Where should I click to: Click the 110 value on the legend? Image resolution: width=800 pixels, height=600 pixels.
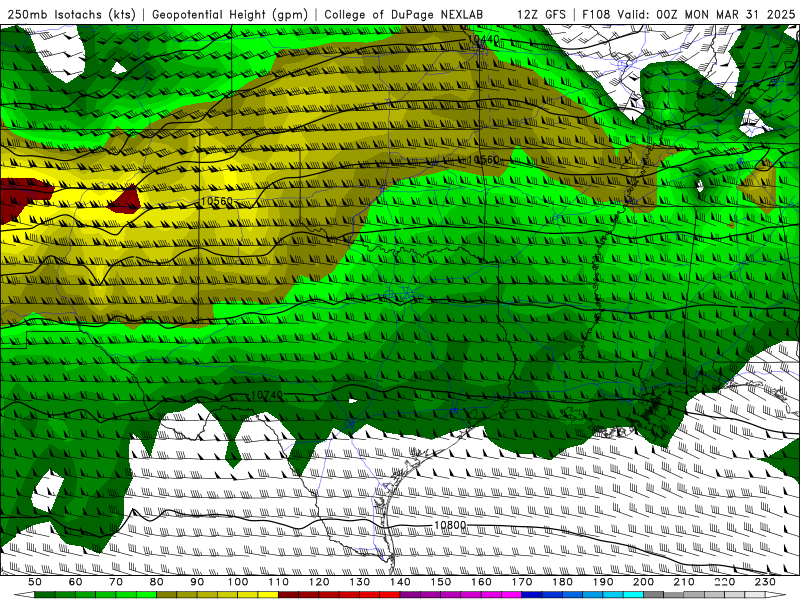pyautogui.click(x=279, y=582)
